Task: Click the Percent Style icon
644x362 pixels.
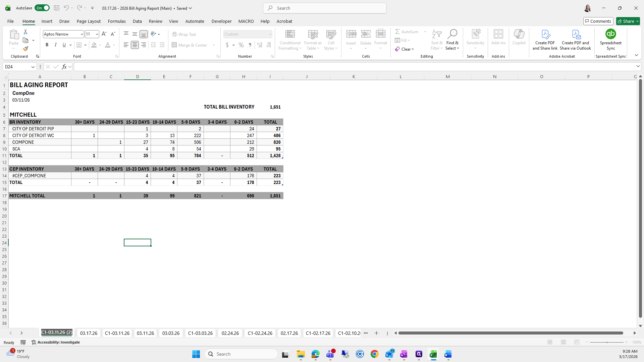Action: 241,45
